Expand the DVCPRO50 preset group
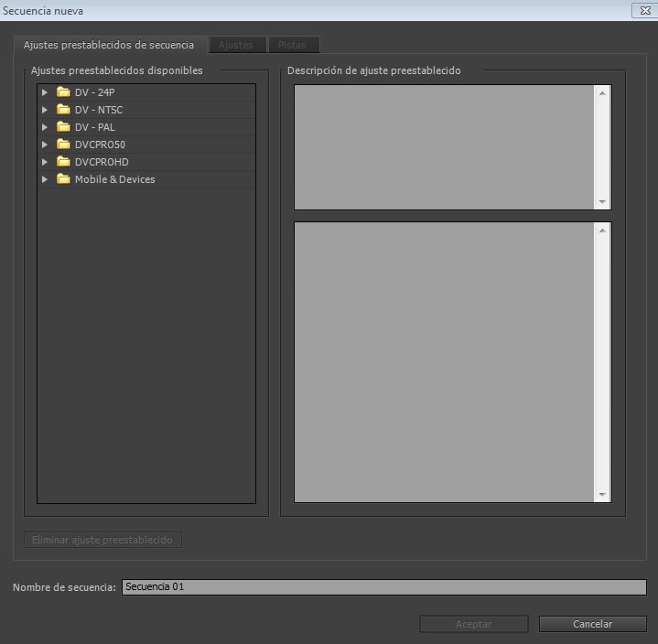The image size is (658, 644). [44, 145]
